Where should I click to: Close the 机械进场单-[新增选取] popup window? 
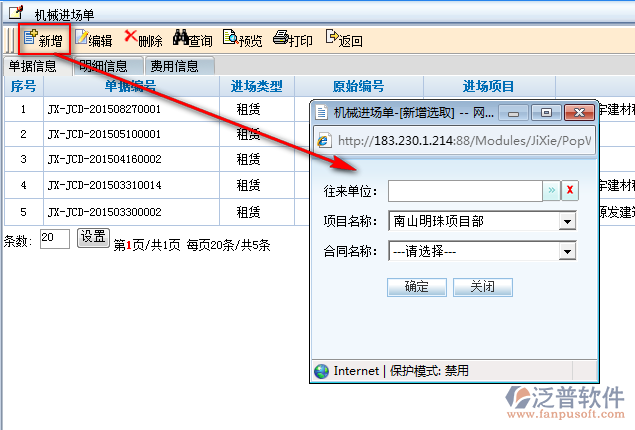580,113
